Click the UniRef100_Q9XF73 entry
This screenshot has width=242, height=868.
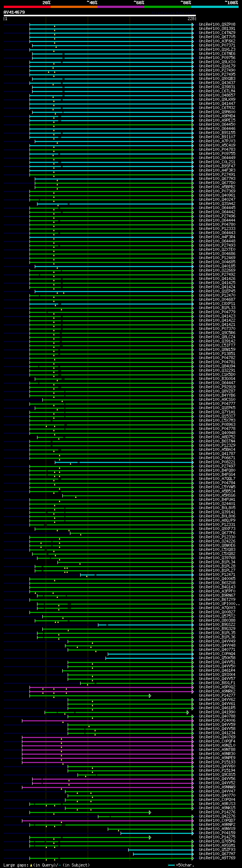(217, 529)
